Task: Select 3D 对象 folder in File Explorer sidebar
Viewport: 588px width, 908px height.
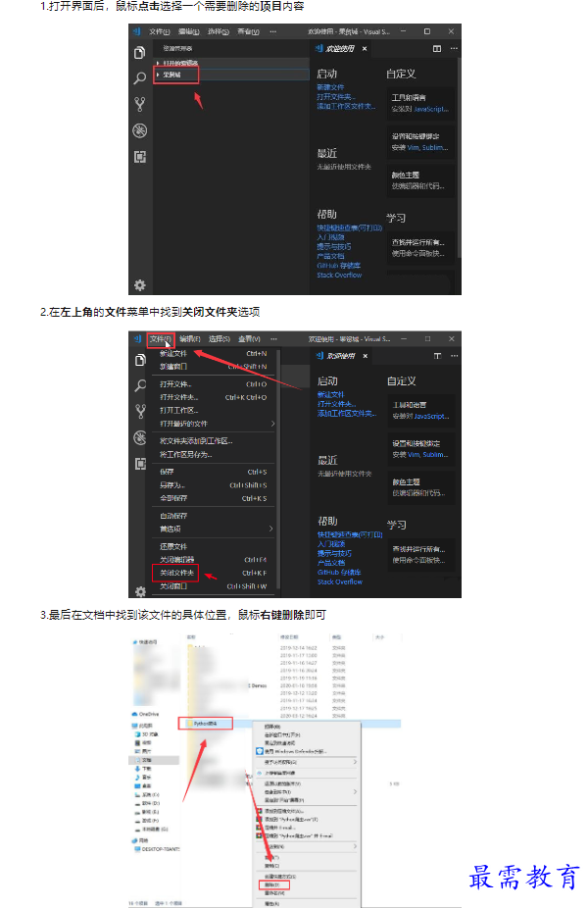Action: click(146, 733)
